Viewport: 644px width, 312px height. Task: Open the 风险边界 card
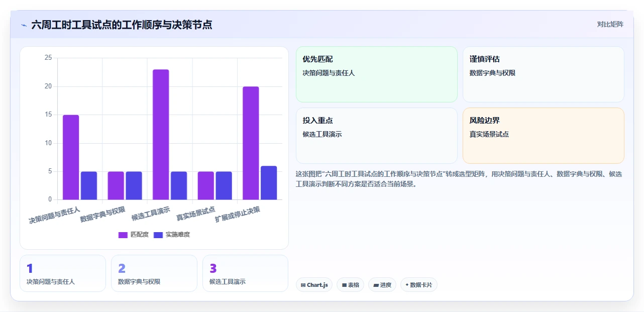coord(544,136)
